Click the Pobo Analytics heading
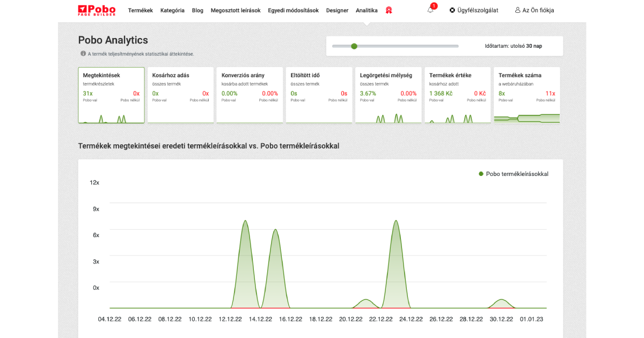This screenshot has width=644, height=338. point(113,40)
